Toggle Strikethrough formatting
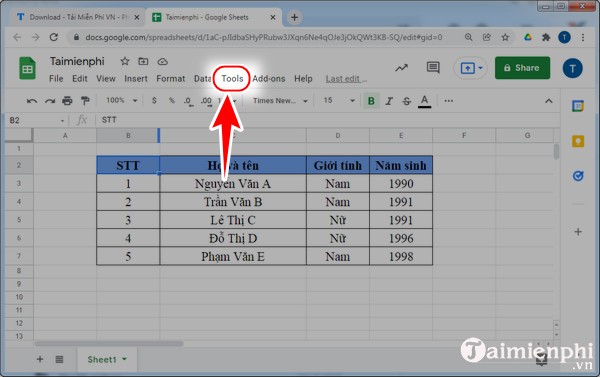Screen dimensions: 600x377 407,101
